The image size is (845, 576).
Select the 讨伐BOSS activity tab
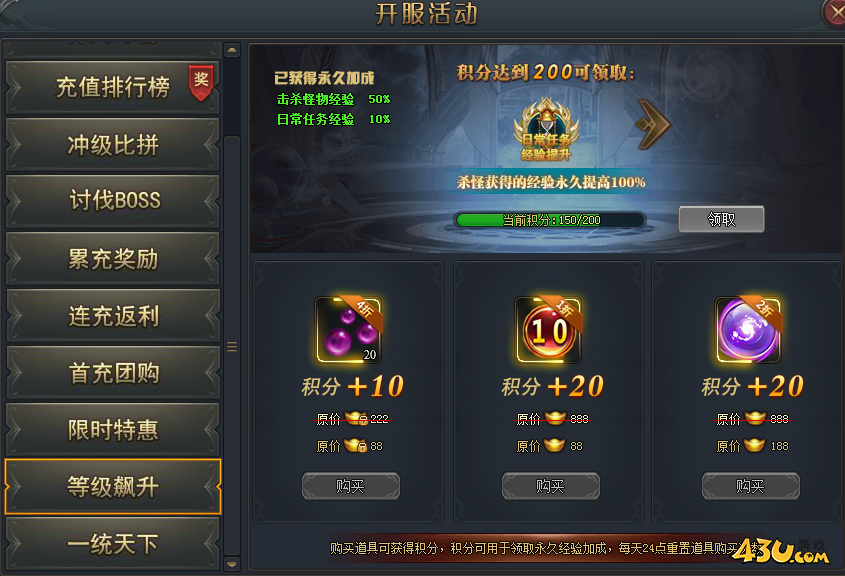tap(113, 201)
